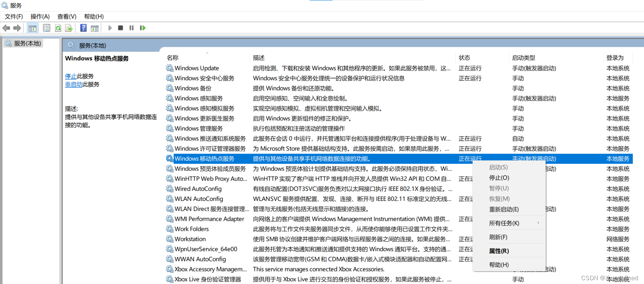Click the Forward arrow in the toolbar

17,28
